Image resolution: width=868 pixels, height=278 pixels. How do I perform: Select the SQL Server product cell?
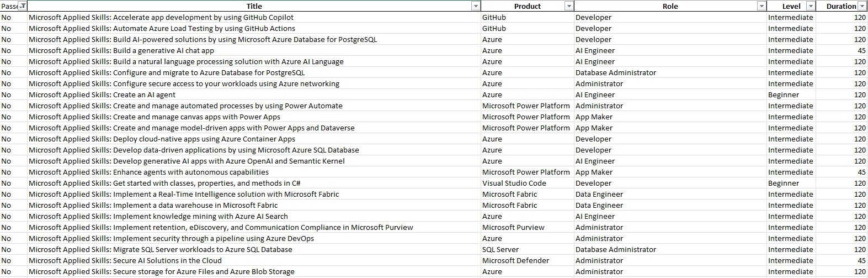[500, 249]
